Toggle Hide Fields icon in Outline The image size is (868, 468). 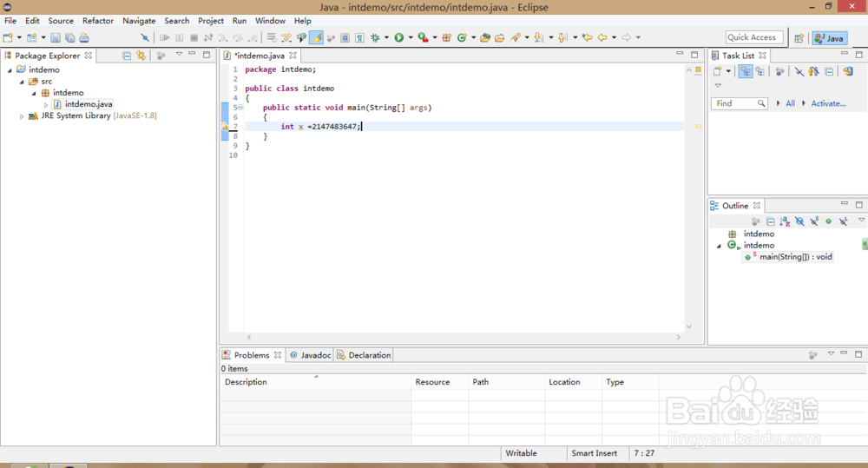pyautogui.click(x=799, y=221)
